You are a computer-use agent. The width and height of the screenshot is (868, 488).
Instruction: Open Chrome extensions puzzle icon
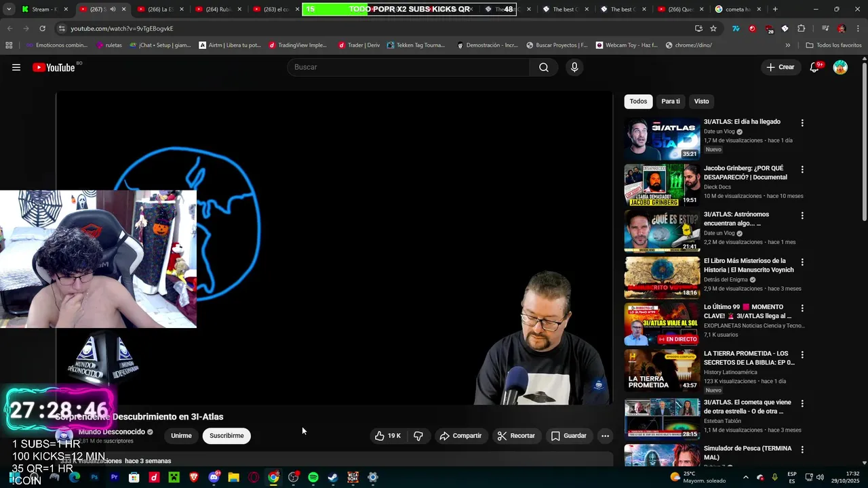(801, 28)
